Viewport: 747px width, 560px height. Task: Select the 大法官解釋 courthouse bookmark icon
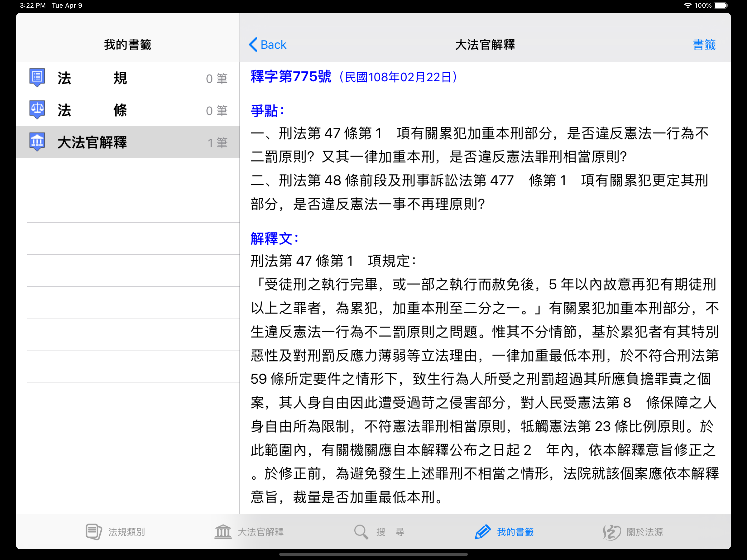[37, 142]
